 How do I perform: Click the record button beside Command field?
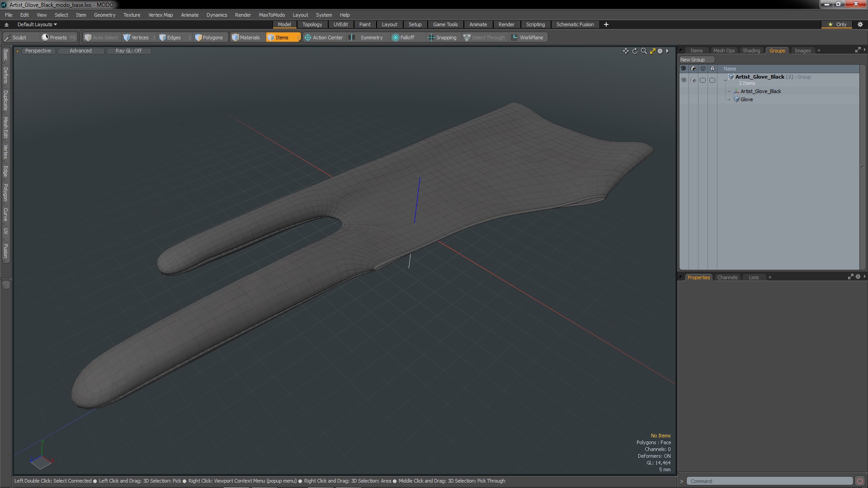click(860, 481)
